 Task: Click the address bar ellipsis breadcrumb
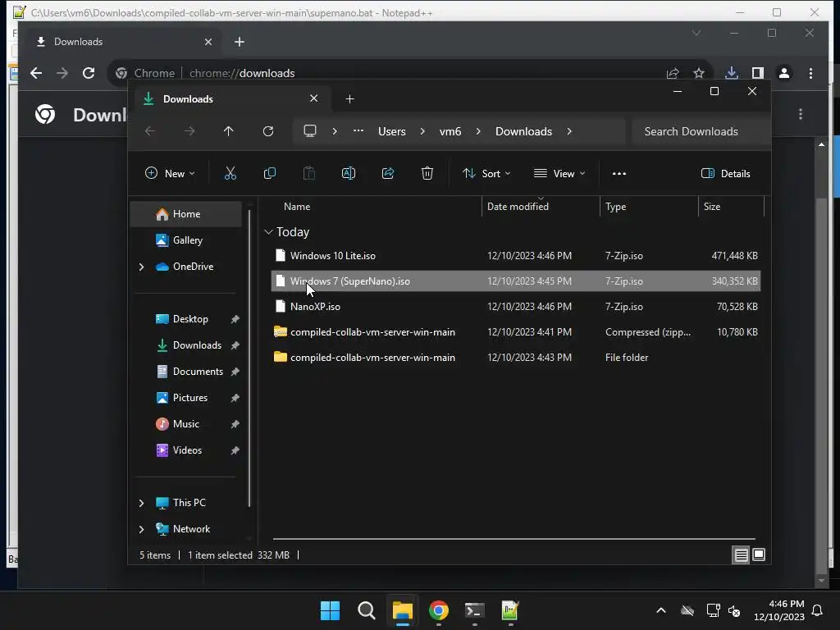click(x=358, y=130)
